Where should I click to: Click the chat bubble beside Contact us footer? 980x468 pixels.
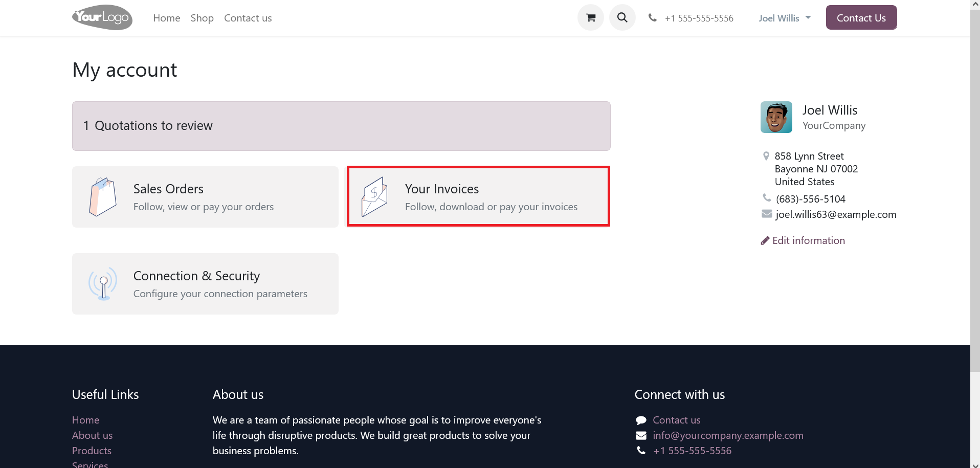pyautogui.click(x=641, y=419)
